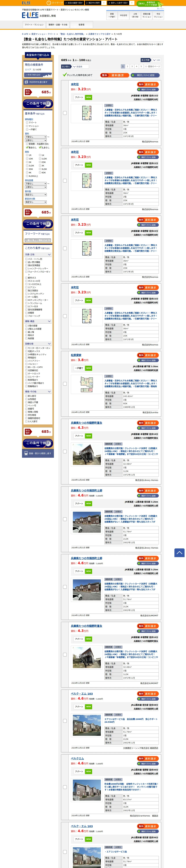The height and width of the screenshot is (868, 186).
Task: Open 並び替え 新着順 dropdown
Action: (80, 66)
